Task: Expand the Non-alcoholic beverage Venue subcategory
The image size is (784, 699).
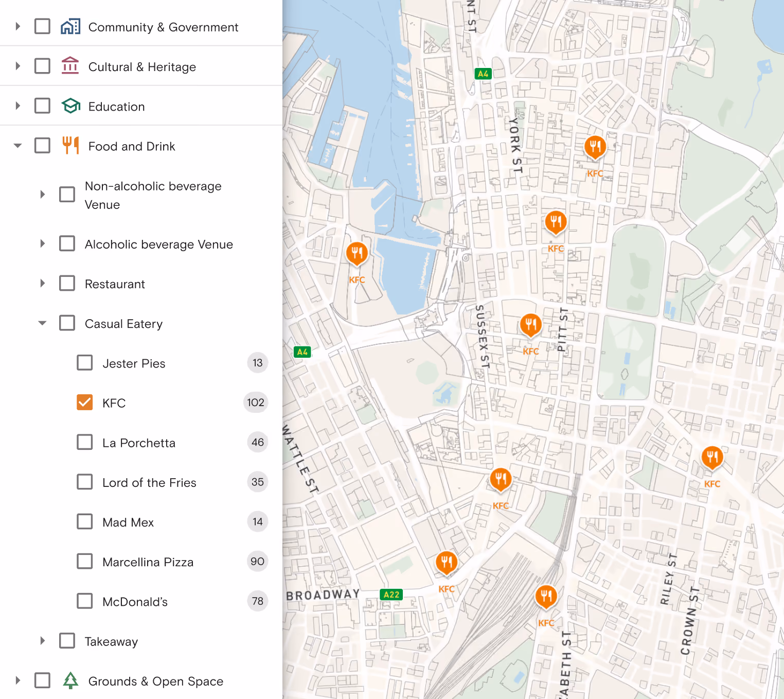Action: tap(43, 195)
